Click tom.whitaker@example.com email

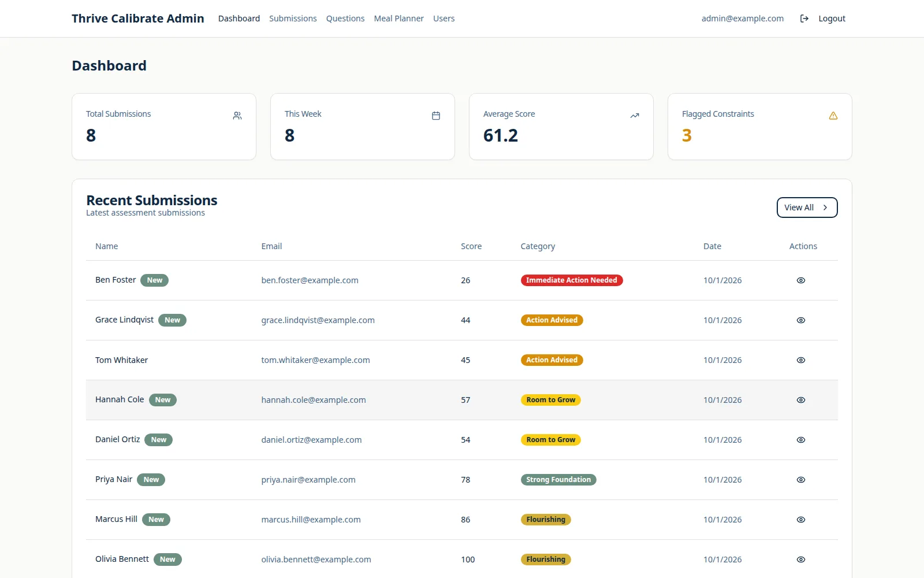coord(315,360)
